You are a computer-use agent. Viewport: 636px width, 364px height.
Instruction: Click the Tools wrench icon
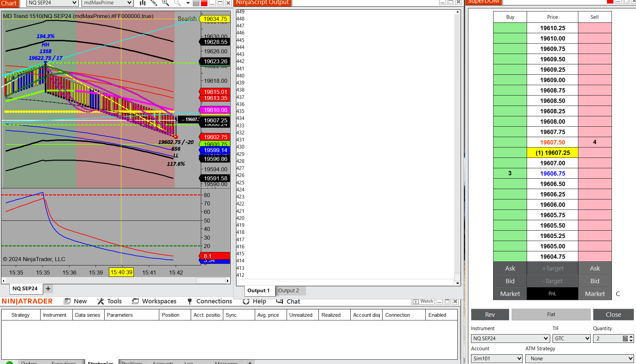(x=101, y=301)
